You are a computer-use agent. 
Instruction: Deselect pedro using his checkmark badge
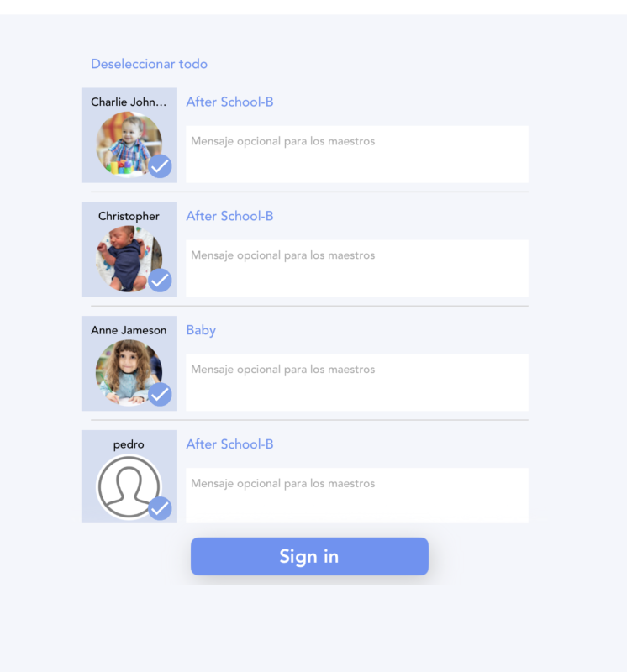[x=160, y=508]
